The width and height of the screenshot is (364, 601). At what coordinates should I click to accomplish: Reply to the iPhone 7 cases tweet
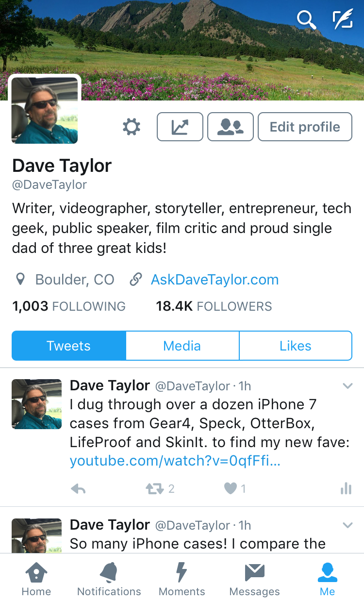[x=78, y=489]
